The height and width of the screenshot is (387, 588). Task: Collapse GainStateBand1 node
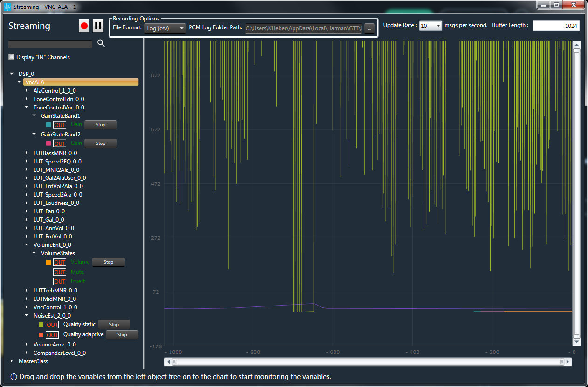[x=34, y=115]
